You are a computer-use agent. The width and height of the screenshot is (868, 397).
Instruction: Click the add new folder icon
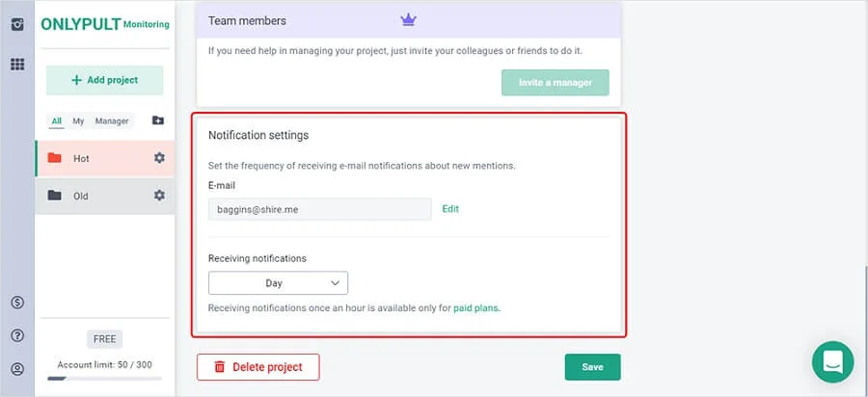click(158, 120)
